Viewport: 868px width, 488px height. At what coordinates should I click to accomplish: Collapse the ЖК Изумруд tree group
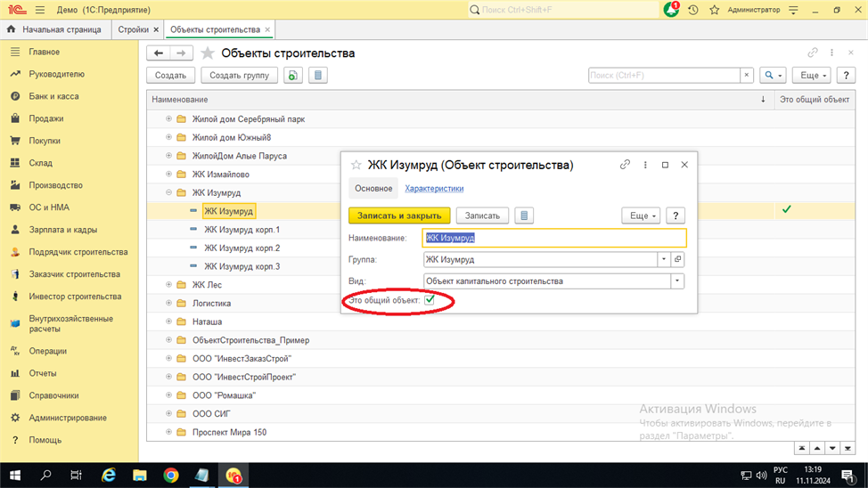(x=168, y=192)
